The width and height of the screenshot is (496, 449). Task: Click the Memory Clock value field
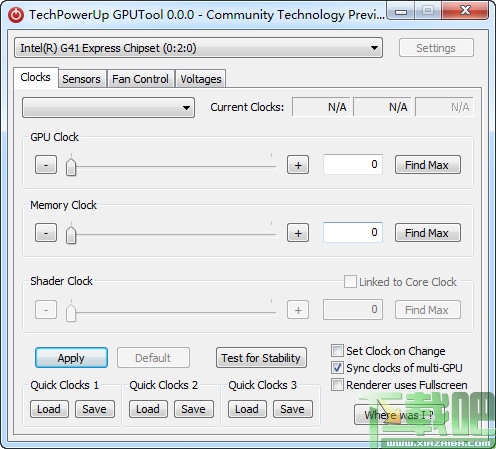coord(353,232)
